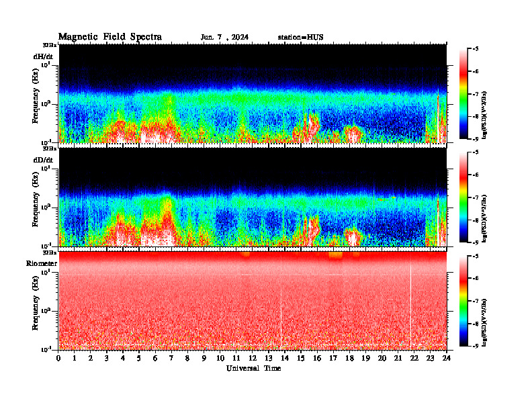
Task: Click the "station=HUS" label
Action: [x=301, y=38]
